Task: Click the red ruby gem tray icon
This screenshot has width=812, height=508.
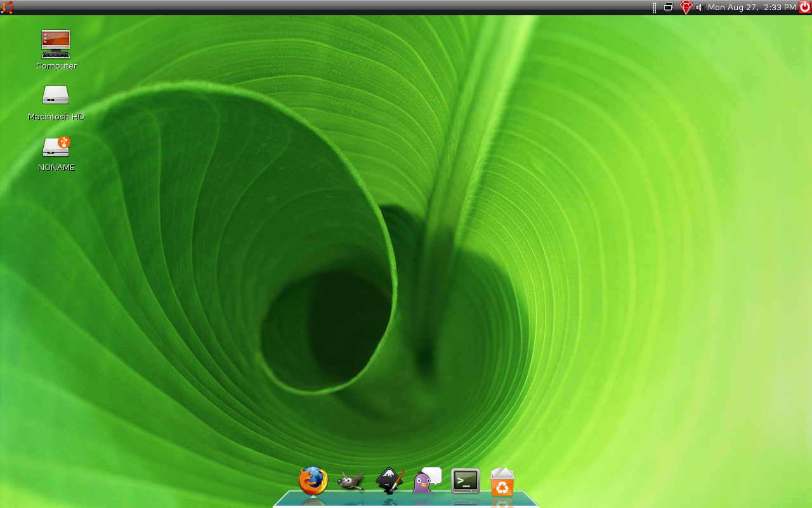Action: pyautogui.click(x=686, y=7)
